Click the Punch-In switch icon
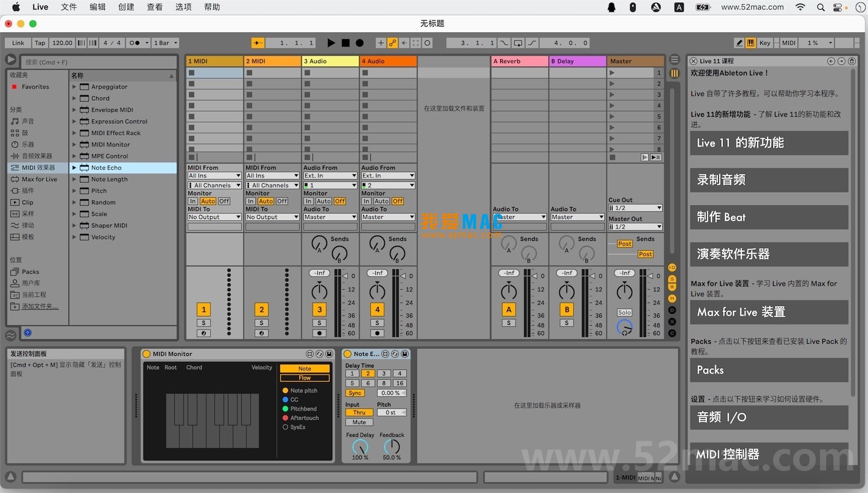The width and height of the screenshot is (868, 493). click(504, 43)
